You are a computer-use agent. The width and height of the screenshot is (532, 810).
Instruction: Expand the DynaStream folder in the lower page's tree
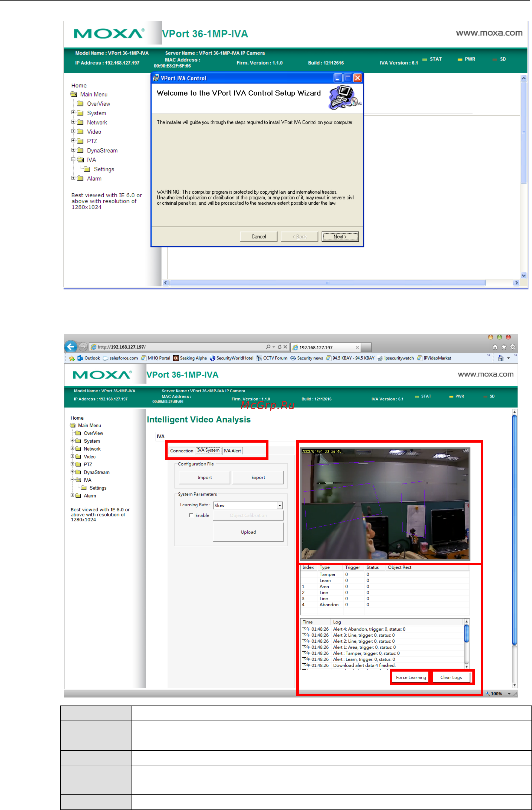tap(72, 472)
